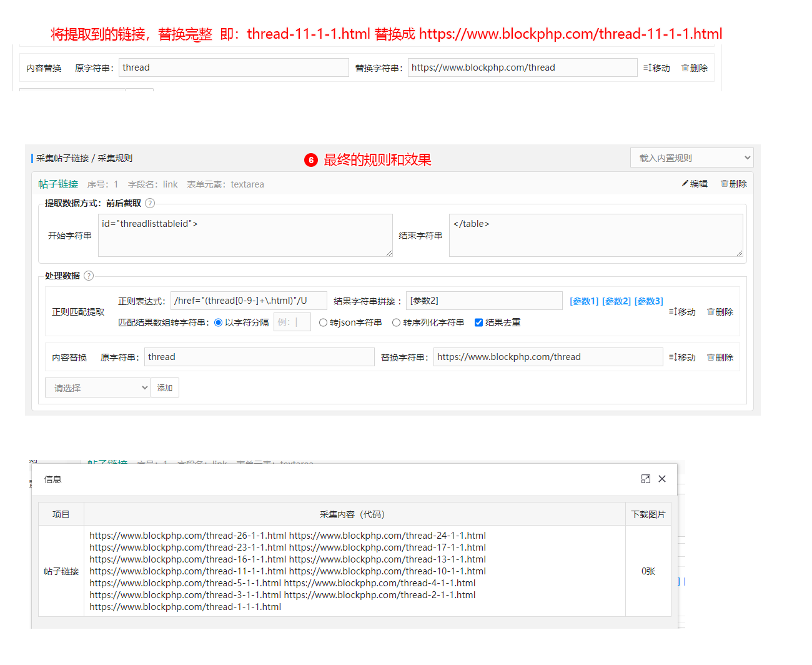
Task: Focus 结束字符串 textarea with </table>
Action: click(x=596, y=236)
